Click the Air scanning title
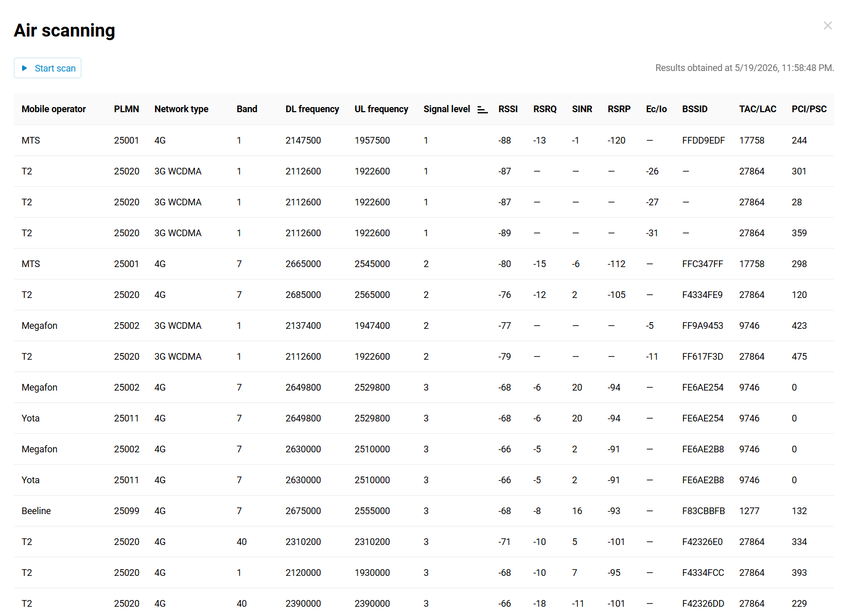Image resolution: width=842 pixels, height=616 pixels. point(64,30)
